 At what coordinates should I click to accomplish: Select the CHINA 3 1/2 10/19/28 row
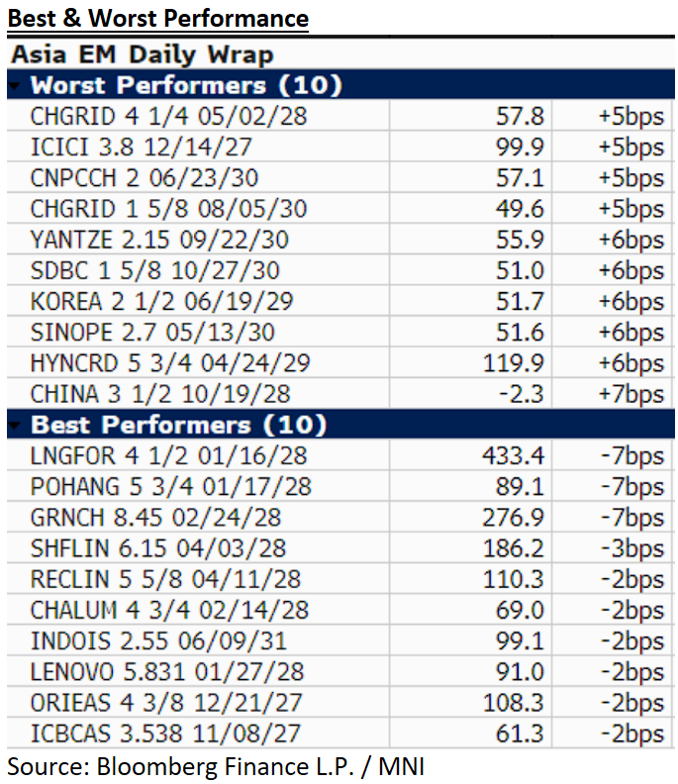[160, 394]
